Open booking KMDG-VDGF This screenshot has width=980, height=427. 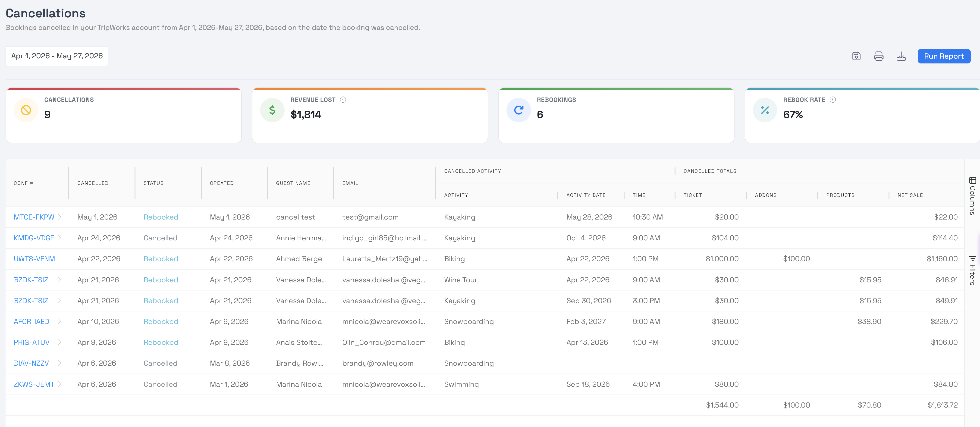coord(34,238)
